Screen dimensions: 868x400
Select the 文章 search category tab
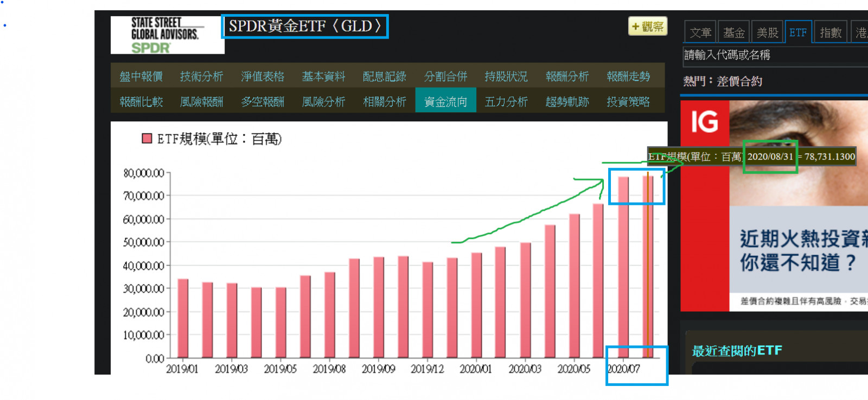700,33
